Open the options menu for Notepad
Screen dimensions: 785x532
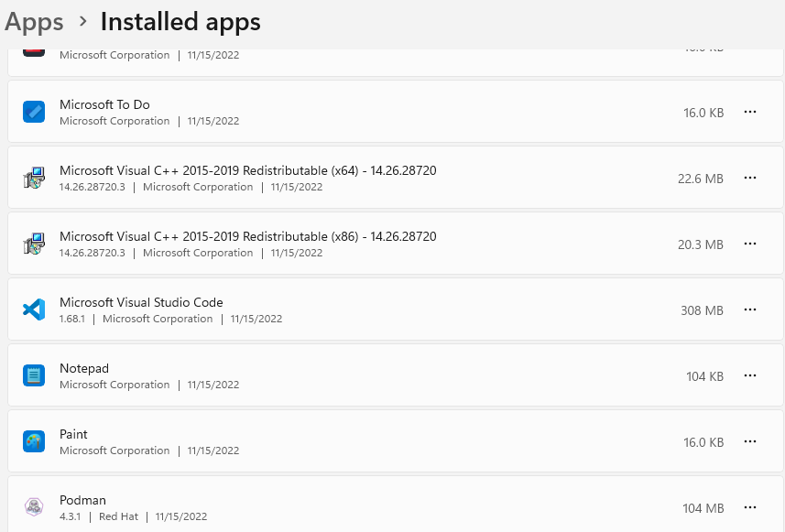(750, 375)
